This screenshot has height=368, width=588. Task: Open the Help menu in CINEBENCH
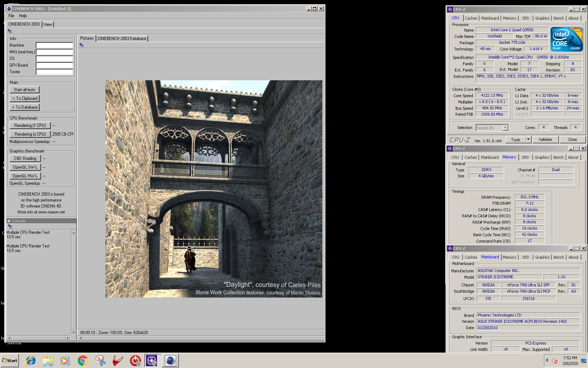pos(23,16)
